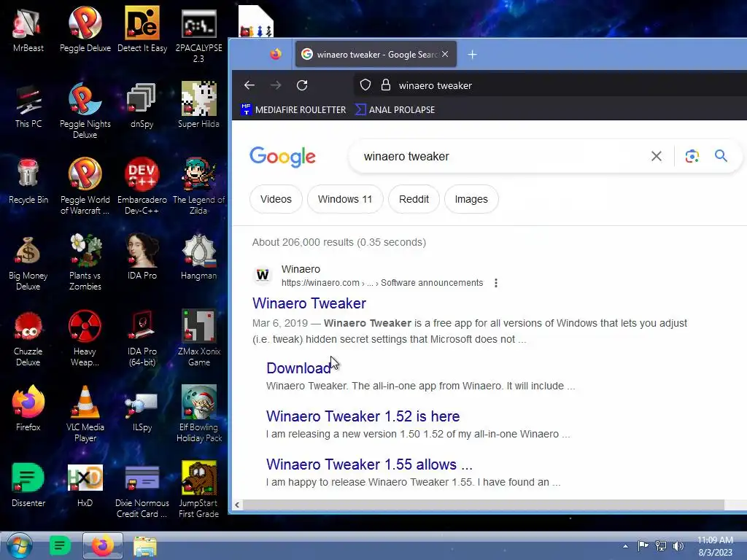Launch Peggle Deluxe from desktop
The width and height of the screenshot is (747, 560).
85,29
